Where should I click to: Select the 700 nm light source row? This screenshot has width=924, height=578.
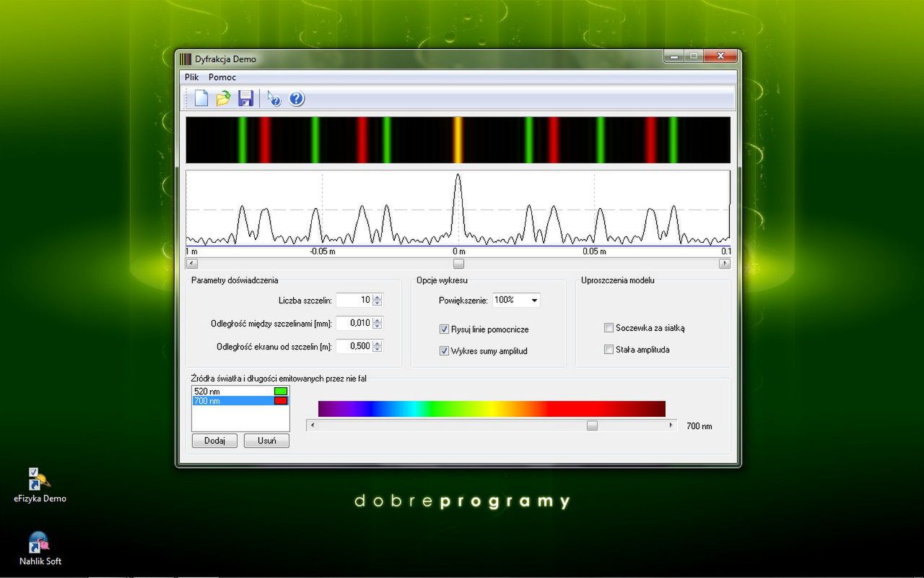tap(240, 400)
